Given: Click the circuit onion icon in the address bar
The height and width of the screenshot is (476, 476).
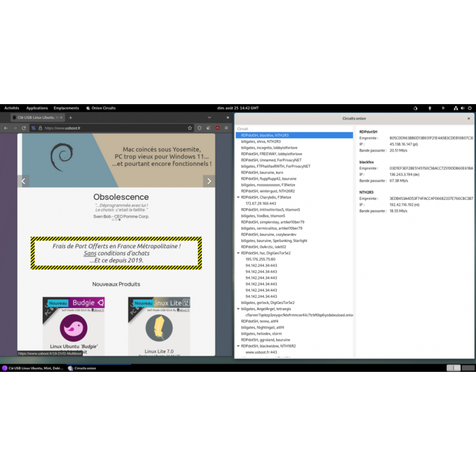Looking at the screenshot, I should pos(33,128).
